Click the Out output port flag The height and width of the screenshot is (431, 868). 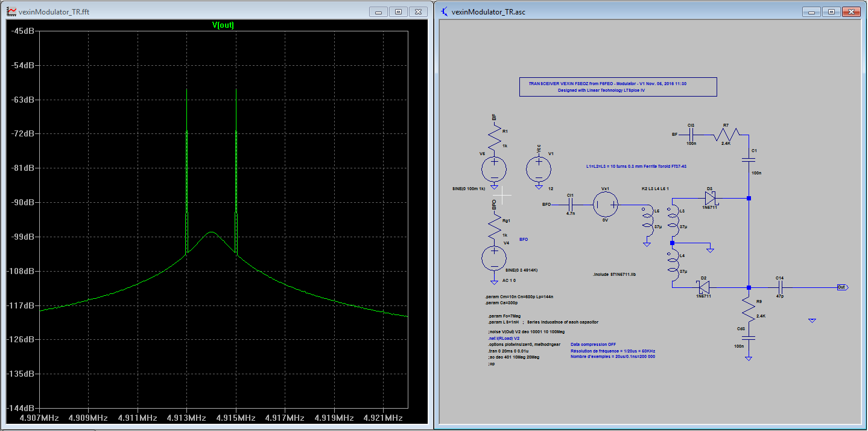click(841, 288)
